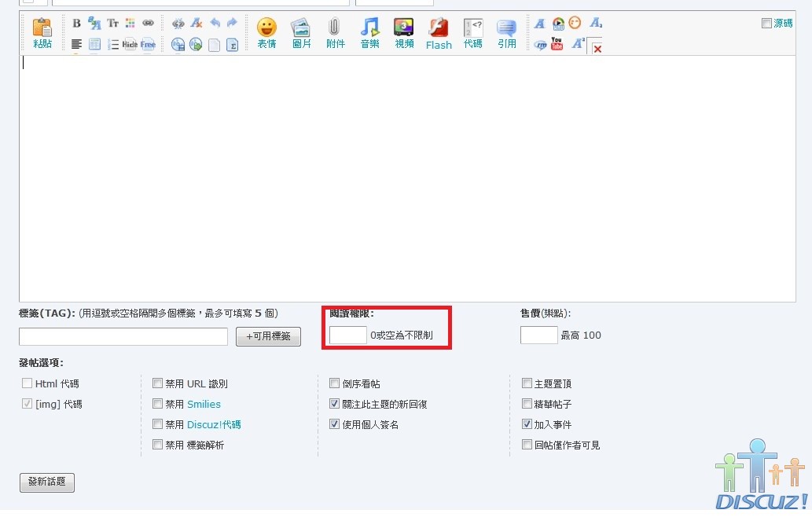The width and height of the screenshot is (812, 517).
Task: Insert a code block with 代碼
Action: (x=472, y=33)
